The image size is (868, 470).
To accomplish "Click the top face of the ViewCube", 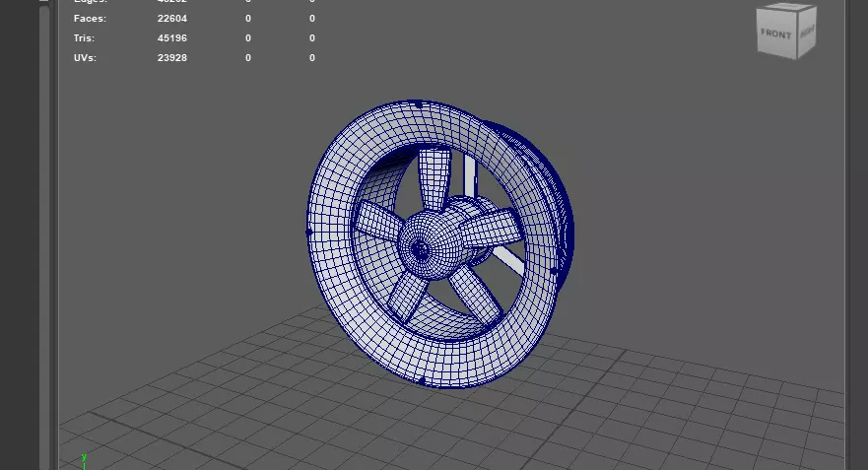I will [787, 7].
